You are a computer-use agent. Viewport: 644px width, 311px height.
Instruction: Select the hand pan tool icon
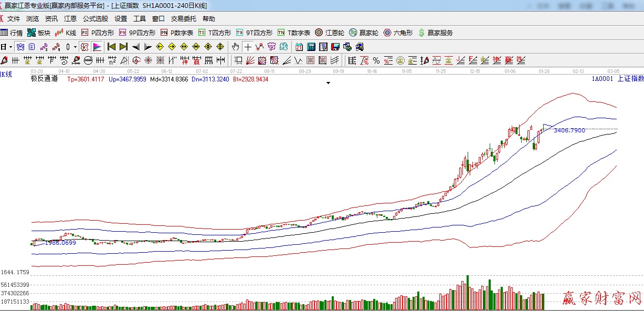(236, 47)
